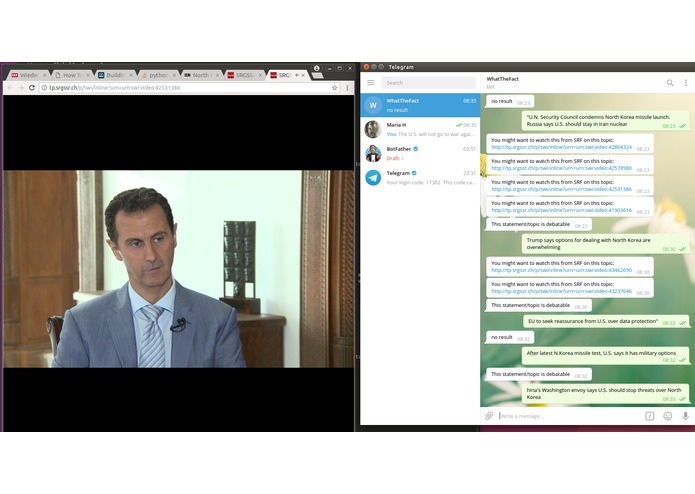Go forward in Chrome browser
This screenshot has height=494, width=695.
pyautogui.click(x=21, y=88)
